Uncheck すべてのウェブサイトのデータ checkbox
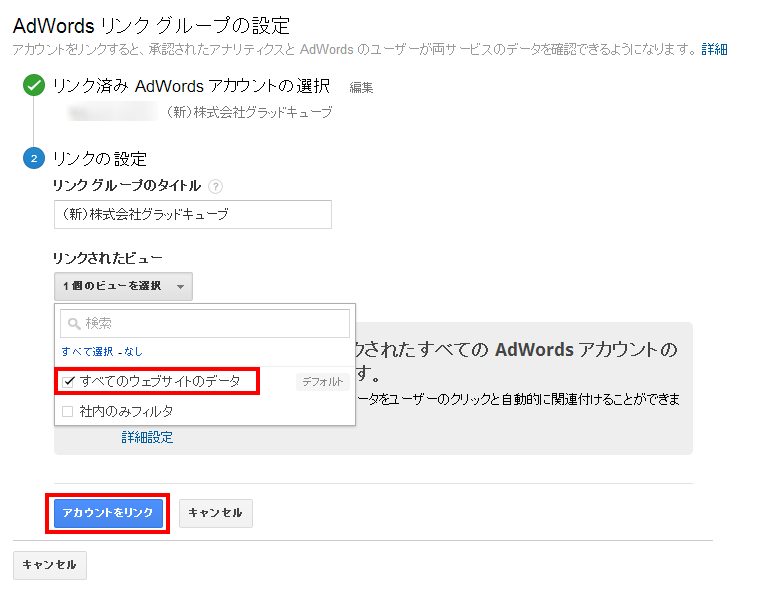The image size is (765, 594). click(x=68, y=381)
